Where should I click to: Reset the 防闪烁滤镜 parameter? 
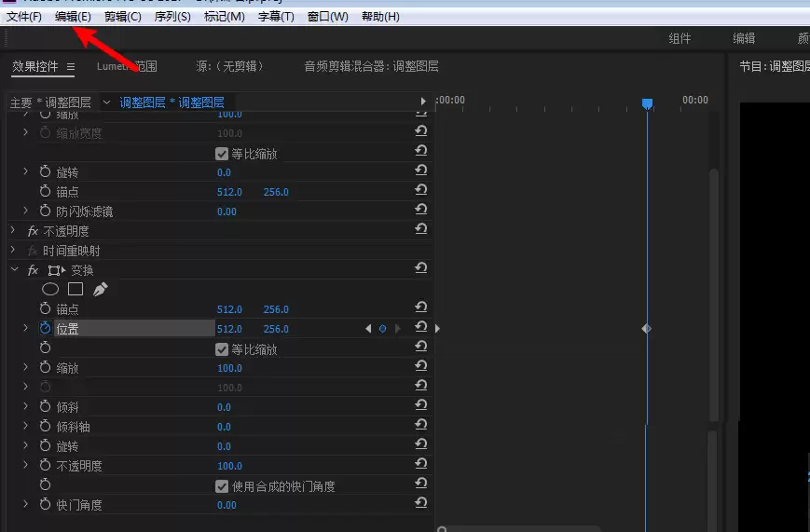pos(421,210)
